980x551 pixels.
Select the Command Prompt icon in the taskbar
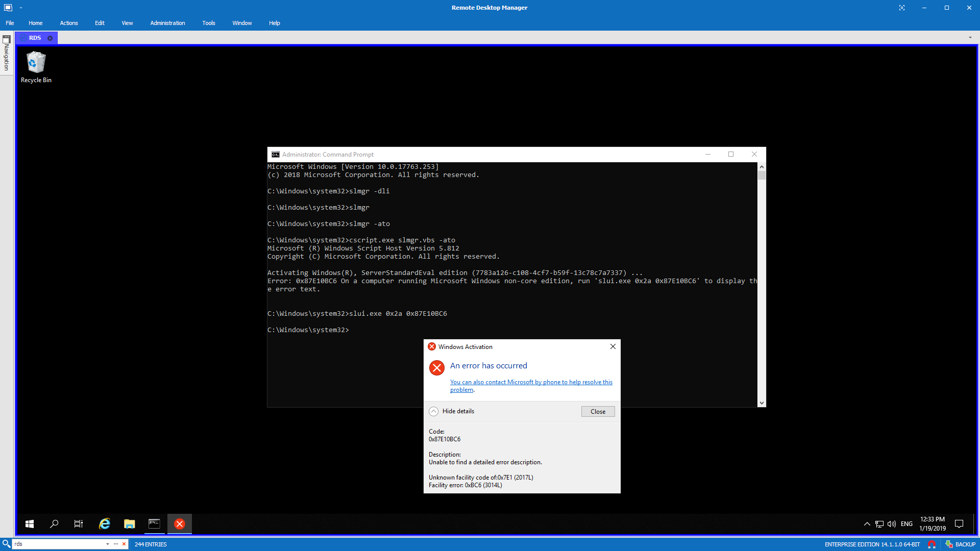pos(154,523)
